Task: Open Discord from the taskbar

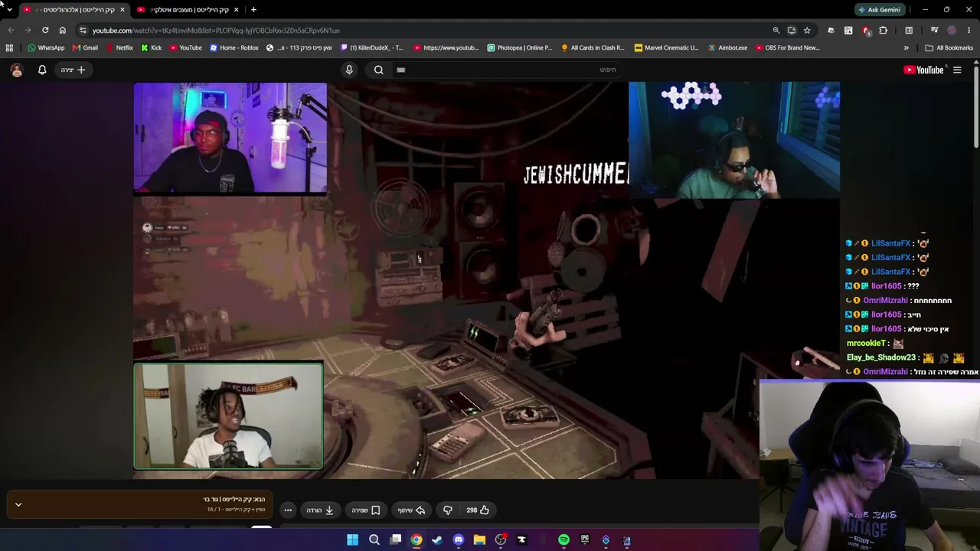Action: click(x=459, y=540)
